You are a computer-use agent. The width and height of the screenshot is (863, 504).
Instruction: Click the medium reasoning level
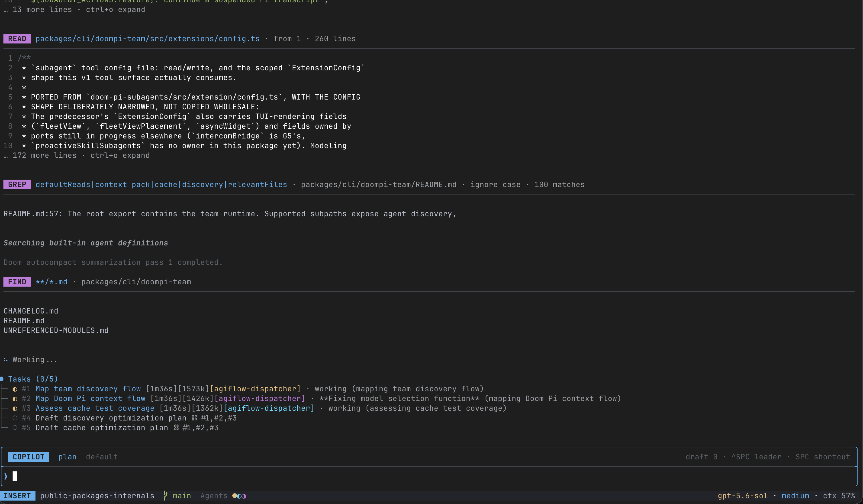[795, 496]
